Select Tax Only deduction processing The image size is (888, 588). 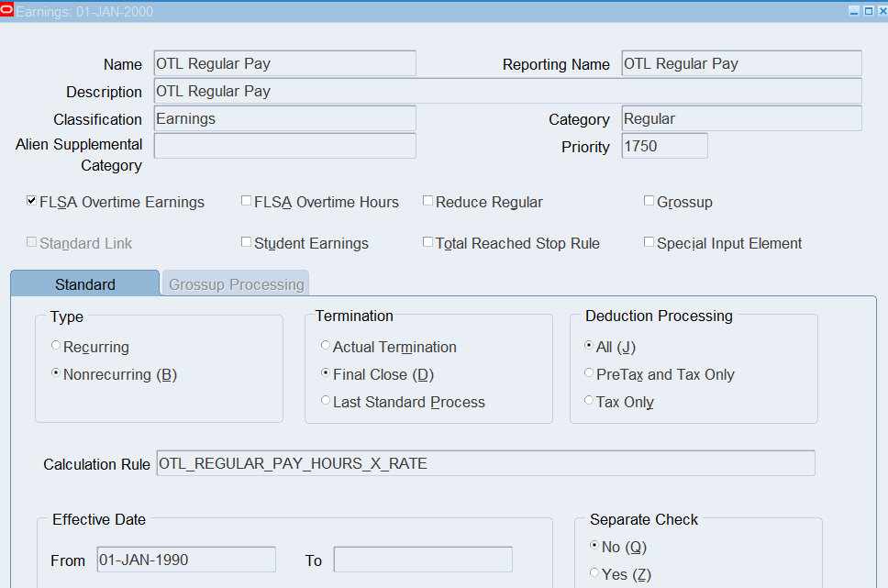(589, 401)
